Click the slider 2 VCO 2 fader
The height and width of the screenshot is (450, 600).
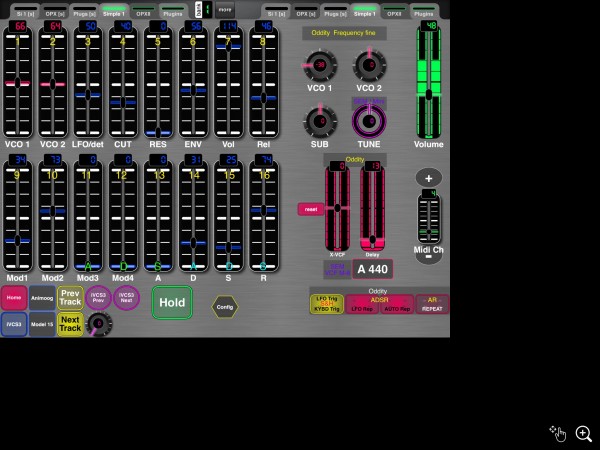[52, 84]
